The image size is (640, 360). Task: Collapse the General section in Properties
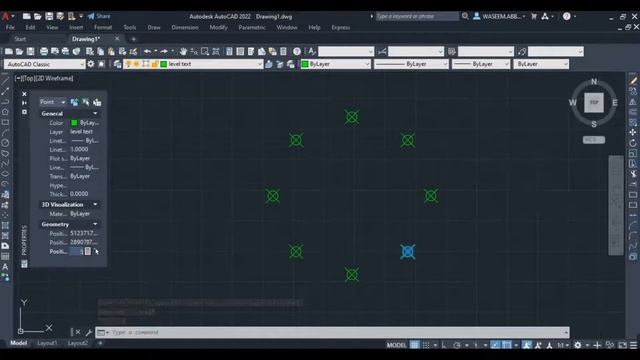pyautogui.click(x=95, y=113)
